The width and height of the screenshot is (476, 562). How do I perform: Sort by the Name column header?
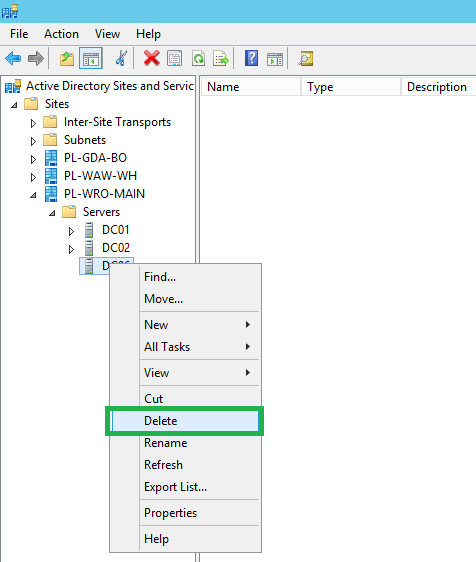pyautogui.click(x=251, y=87)
